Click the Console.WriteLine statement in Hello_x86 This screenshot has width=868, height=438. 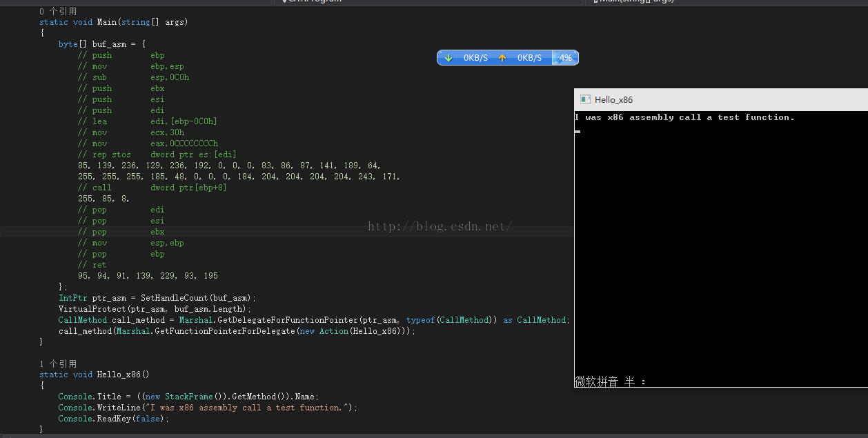coord(208,408)
